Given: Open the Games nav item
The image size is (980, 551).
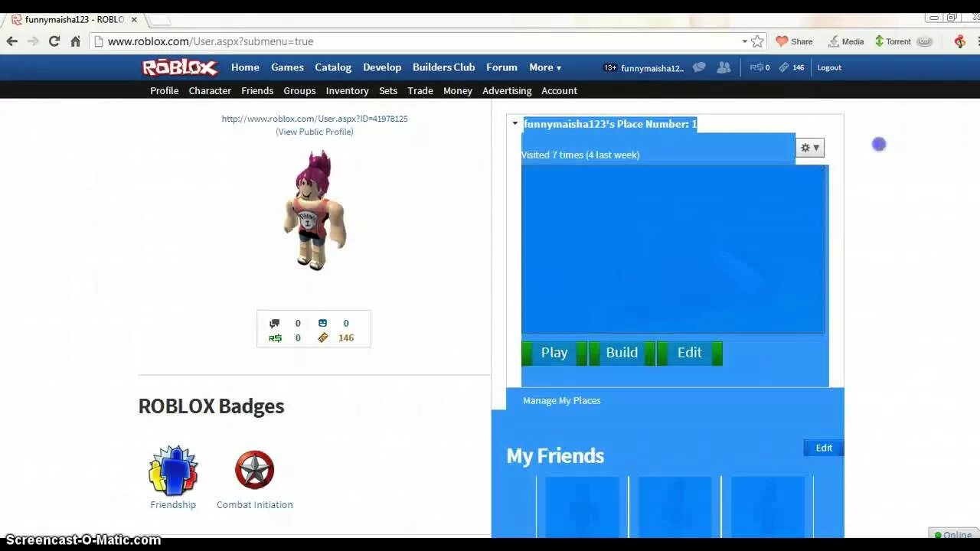Looking at the screenshot, I should tap(287, 67).
